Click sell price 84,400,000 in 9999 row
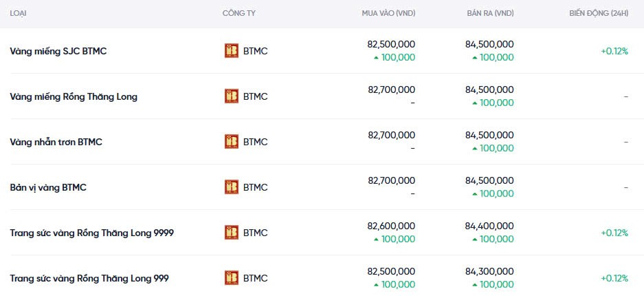Viewport: 644px width, 296px height. coord(489,226)
